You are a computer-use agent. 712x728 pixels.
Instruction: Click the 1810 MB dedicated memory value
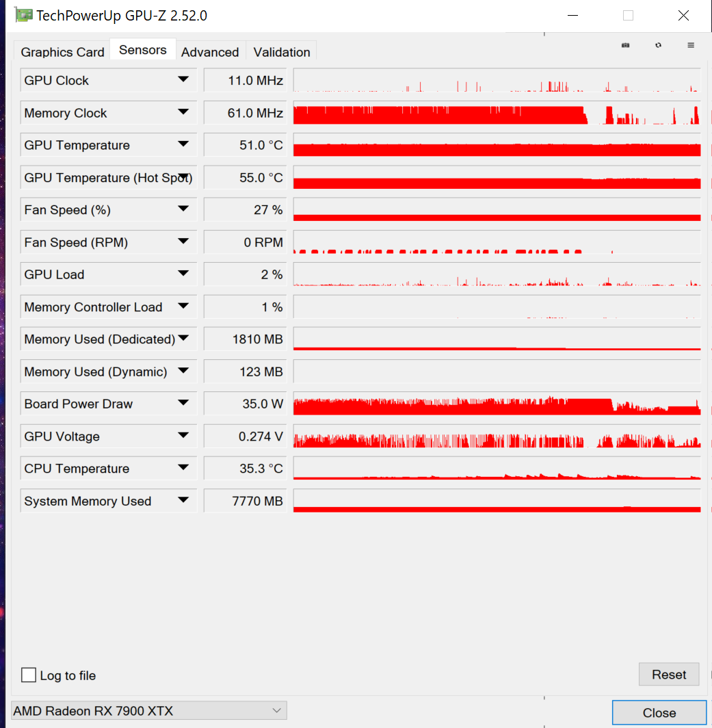pyautogui.click(x=245, y=339)
